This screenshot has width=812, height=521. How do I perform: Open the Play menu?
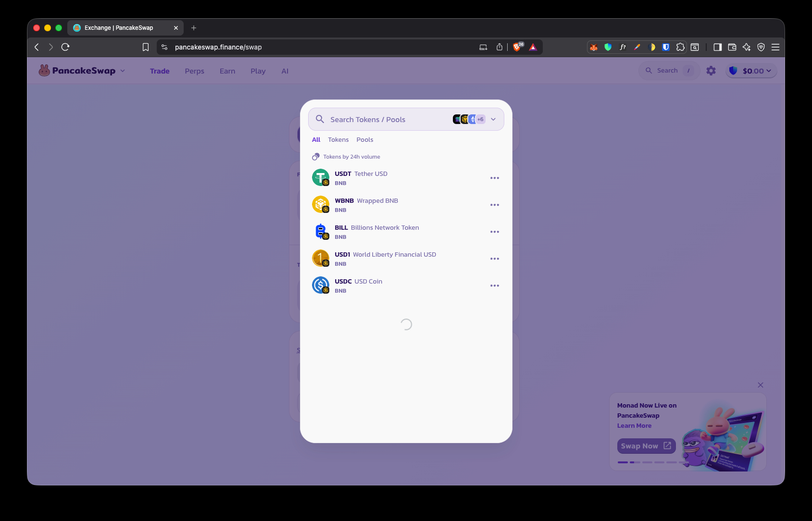[258, 71]
